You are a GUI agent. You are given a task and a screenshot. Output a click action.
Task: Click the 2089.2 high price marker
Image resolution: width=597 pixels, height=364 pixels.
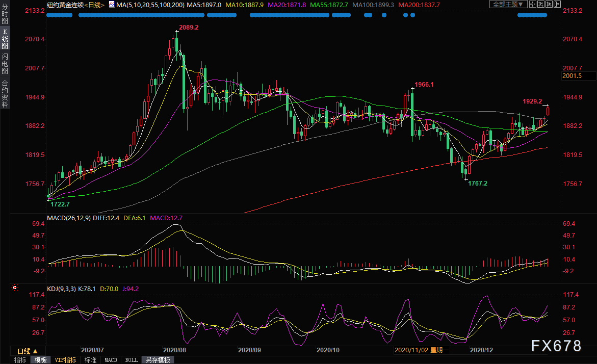tap(189, 28)
